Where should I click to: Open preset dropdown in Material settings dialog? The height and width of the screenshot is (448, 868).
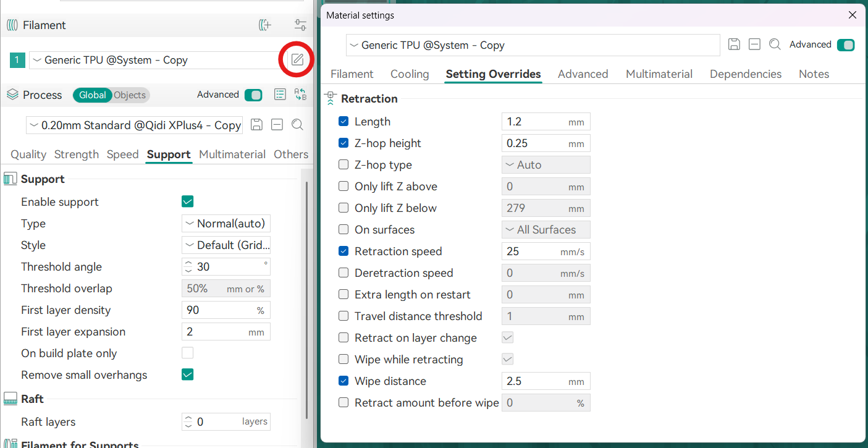click(533, 45)
